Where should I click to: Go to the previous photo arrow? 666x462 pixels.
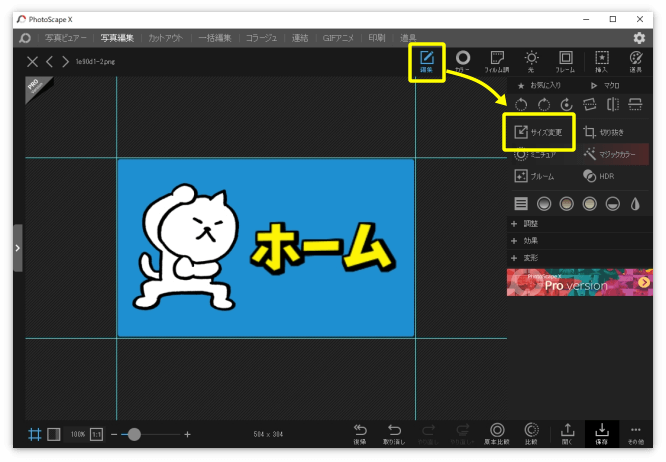click(50, 62)
